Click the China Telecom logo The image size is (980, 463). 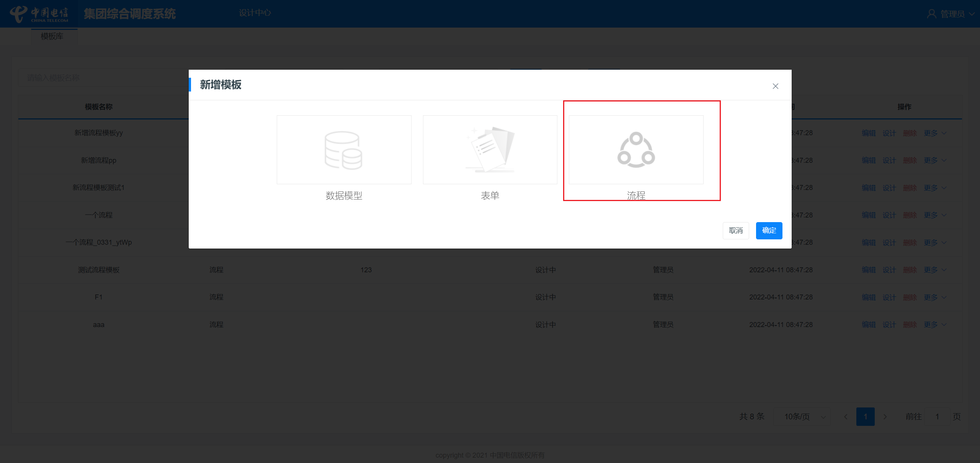[39, 14]
